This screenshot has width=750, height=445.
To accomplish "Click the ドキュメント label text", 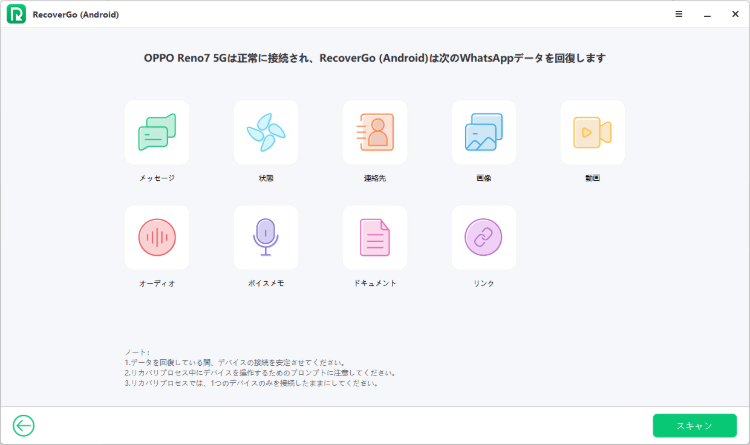I will coord(375,283).
